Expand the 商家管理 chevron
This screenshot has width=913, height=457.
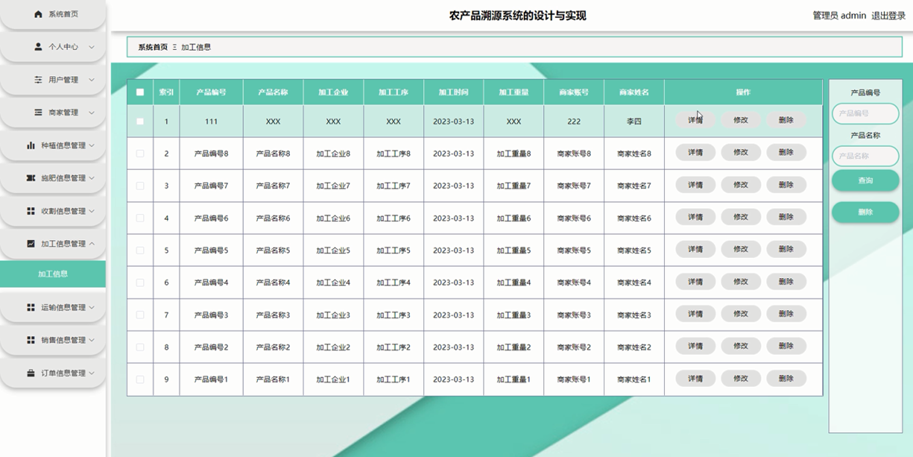pyautogui.click(x=91, y=113)
